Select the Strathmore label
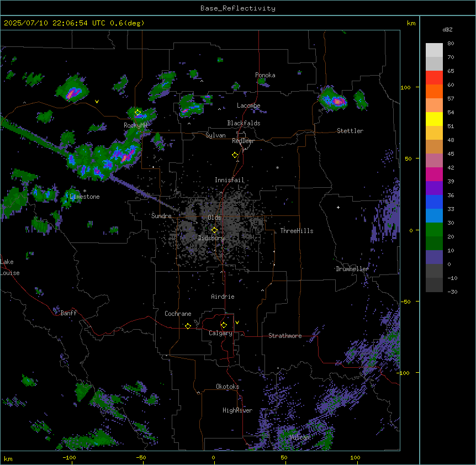This screenshot has width=476, height=465. [x=285, y=336]
